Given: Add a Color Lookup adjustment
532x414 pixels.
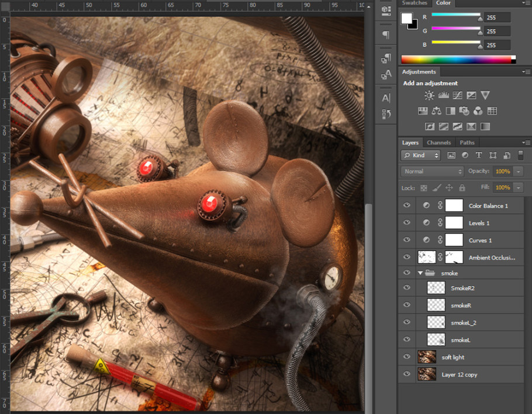Looking at the screenshot, I should point(492,111).
